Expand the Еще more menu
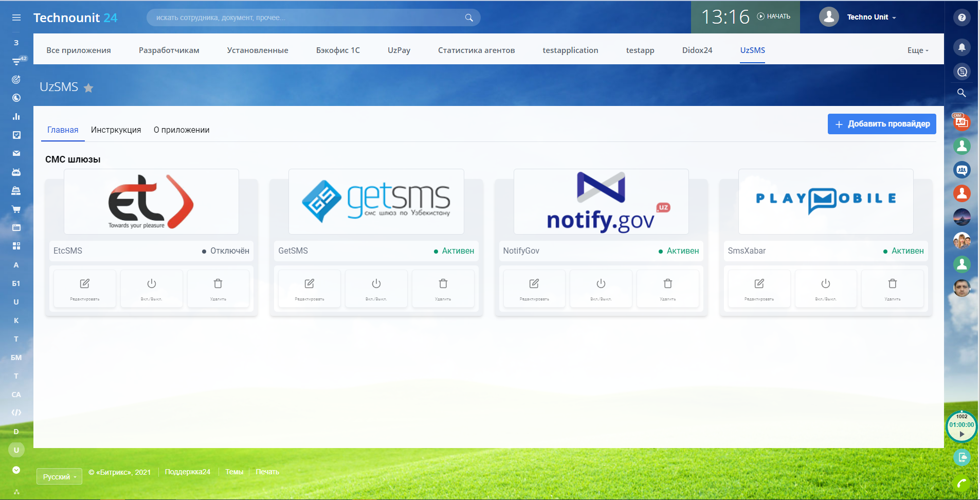This screenshot has width=980, height=500. pyautogui.click(x=918, y=50)
